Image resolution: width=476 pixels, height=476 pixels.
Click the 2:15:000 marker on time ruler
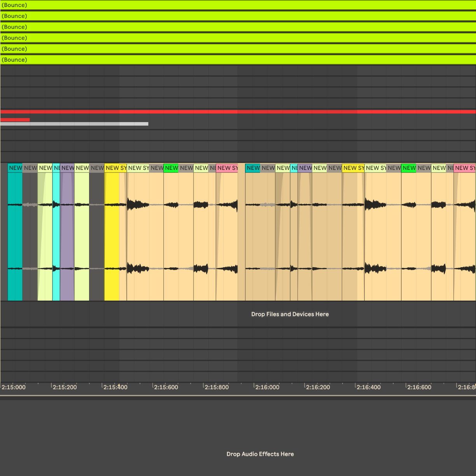[14, 387]
